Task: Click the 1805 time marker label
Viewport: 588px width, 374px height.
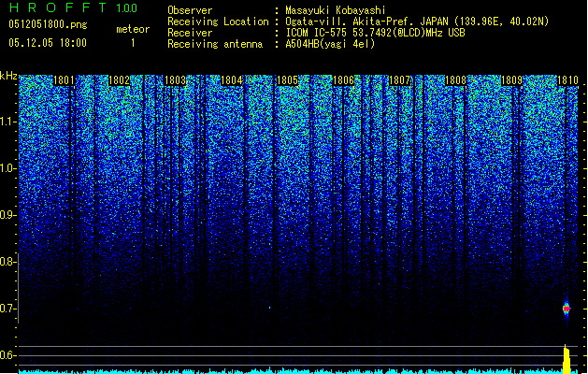Action: 287,80
